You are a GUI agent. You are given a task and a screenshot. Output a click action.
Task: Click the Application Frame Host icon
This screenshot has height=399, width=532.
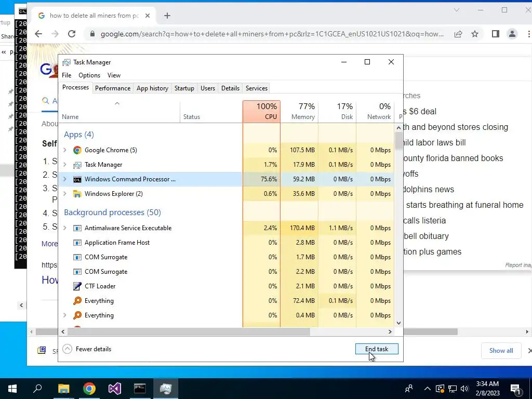[x=77, y=243]
